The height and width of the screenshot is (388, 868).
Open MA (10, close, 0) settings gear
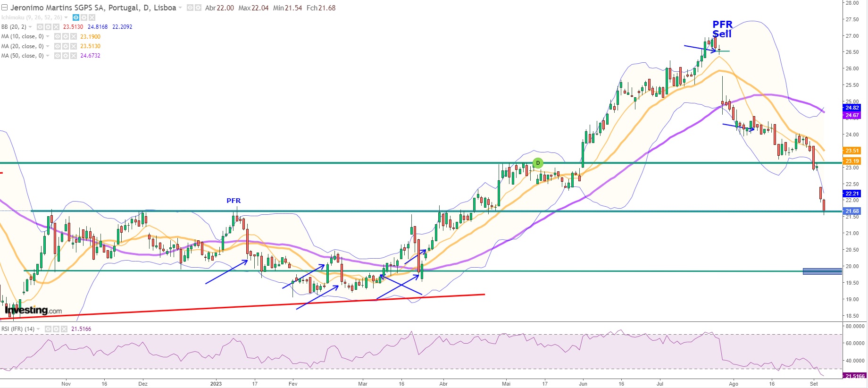[65, 36]
